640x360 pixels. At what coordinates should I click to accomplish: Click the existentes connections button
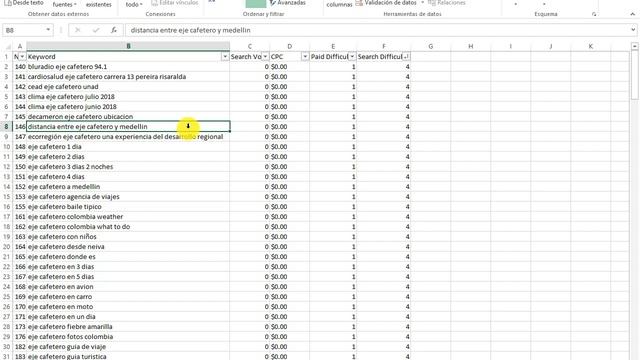[98, 4]
